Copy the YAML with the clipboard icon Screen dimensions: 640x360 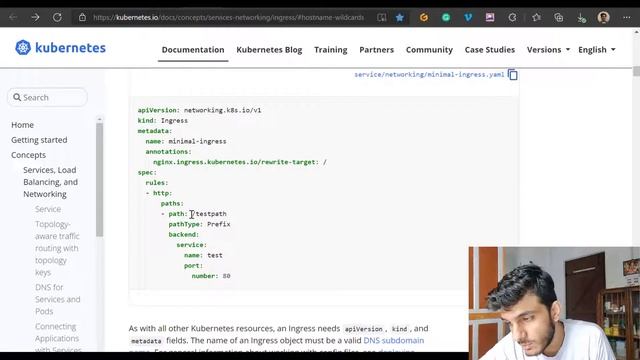(513, 75)
